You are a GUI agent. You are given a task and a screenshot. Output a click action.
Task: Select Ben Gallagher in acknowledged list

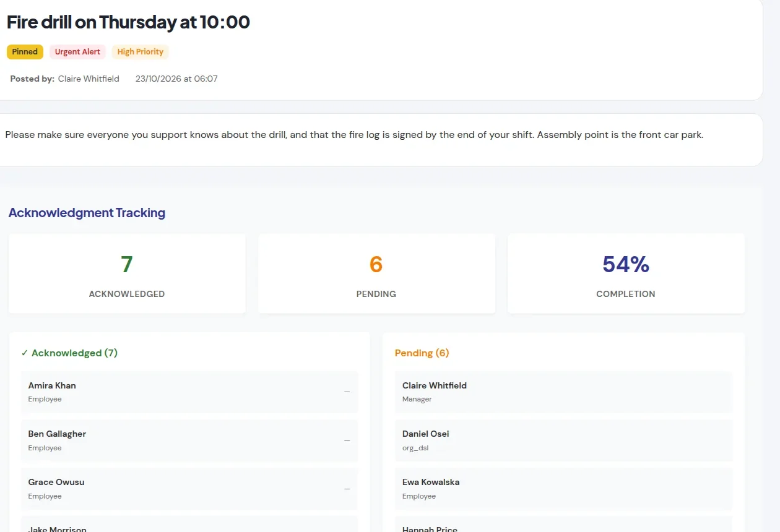(189, 440)
